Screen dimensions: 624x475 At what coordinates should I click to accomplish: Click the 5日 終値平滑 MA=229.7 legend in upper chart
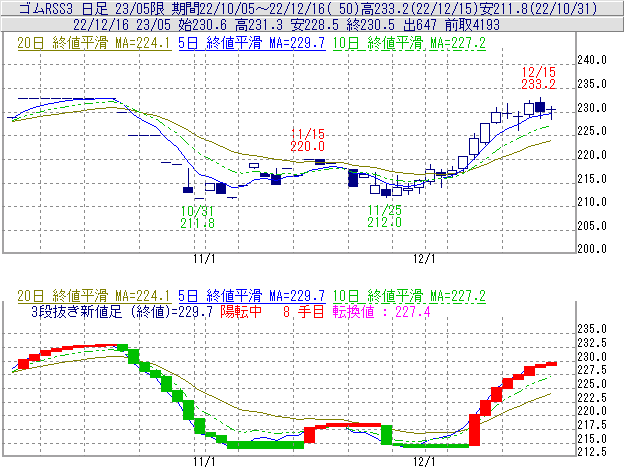(252, 43)
